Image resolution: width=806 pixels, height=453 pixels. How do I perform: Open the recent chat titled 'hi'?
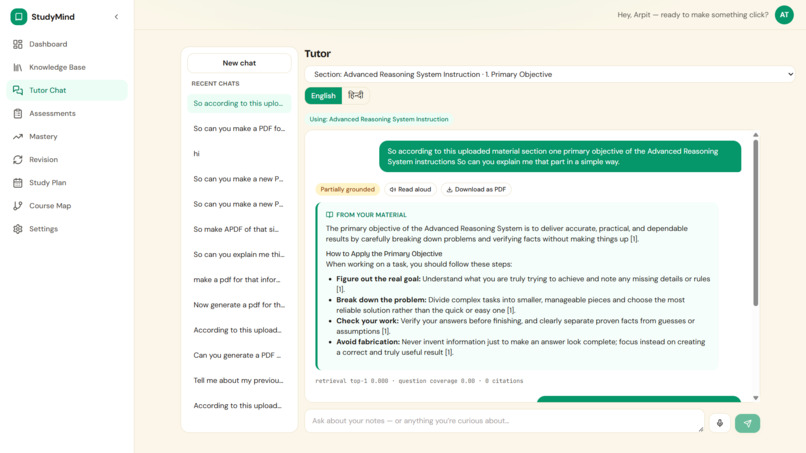239,154
